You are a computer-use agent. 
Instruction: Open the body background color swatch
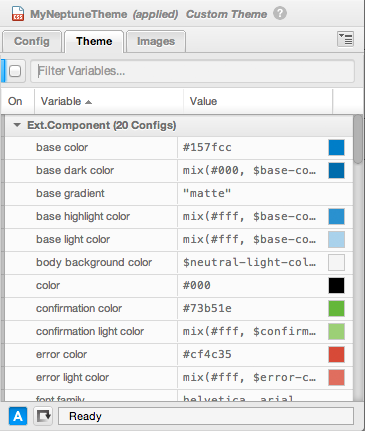336,263
